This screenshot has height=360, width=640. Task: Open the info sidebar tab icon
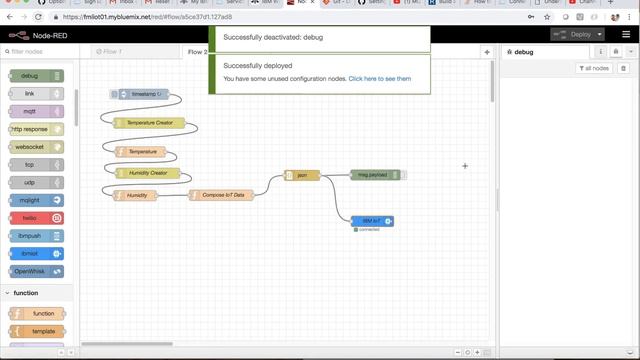pos(600,52)
